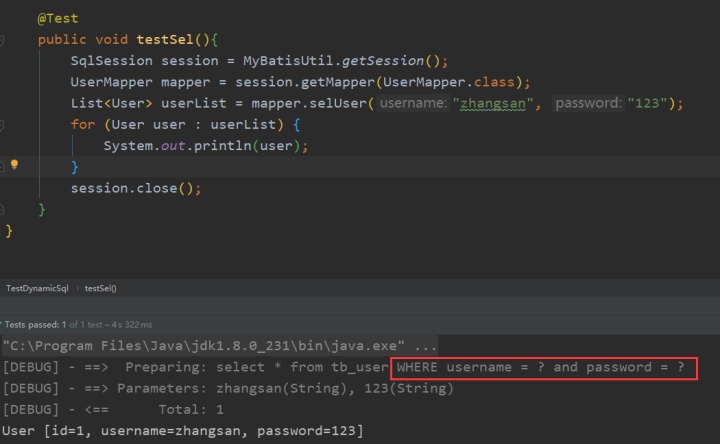Click the MyBatisUtil class reference
720x444 pixels.
(x=289, y=61)
